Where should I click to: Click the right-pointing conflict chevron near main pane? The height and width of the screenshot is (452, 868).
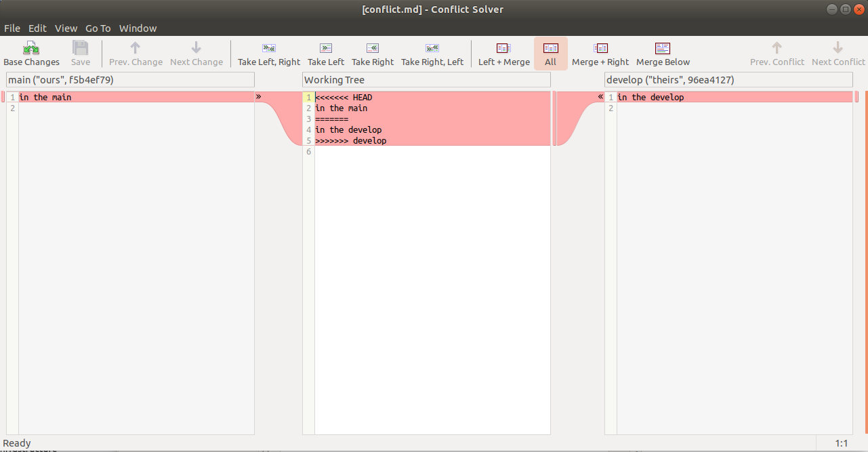coord(258,96)
